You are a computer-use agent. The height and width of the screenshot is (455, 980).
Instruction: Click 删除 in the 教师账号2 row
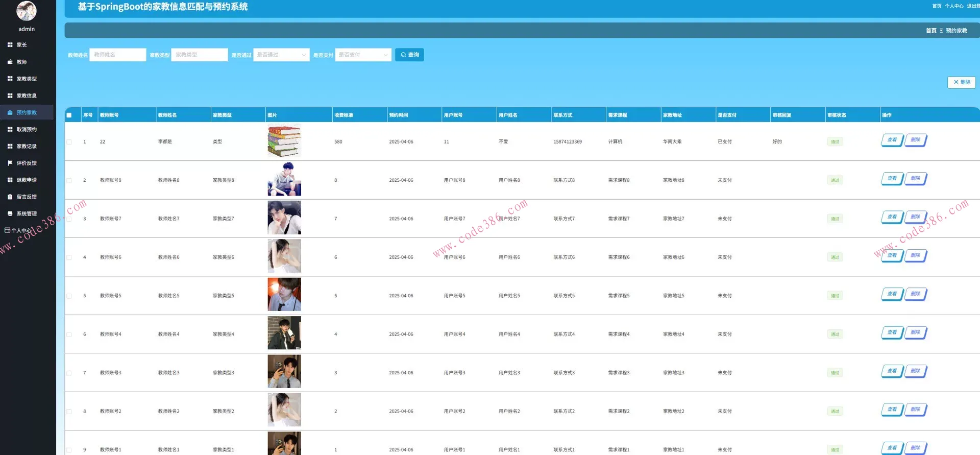pyautogui.click(x=916, y=409)
